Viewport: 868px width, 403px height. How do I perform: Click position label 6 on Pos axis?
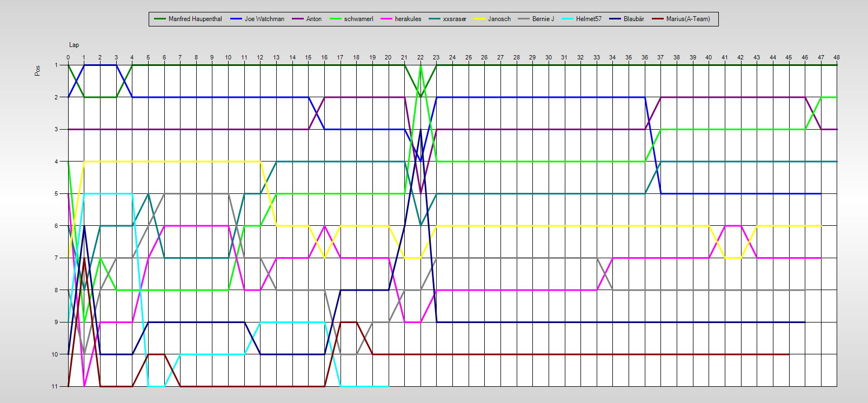pos(56,226)
